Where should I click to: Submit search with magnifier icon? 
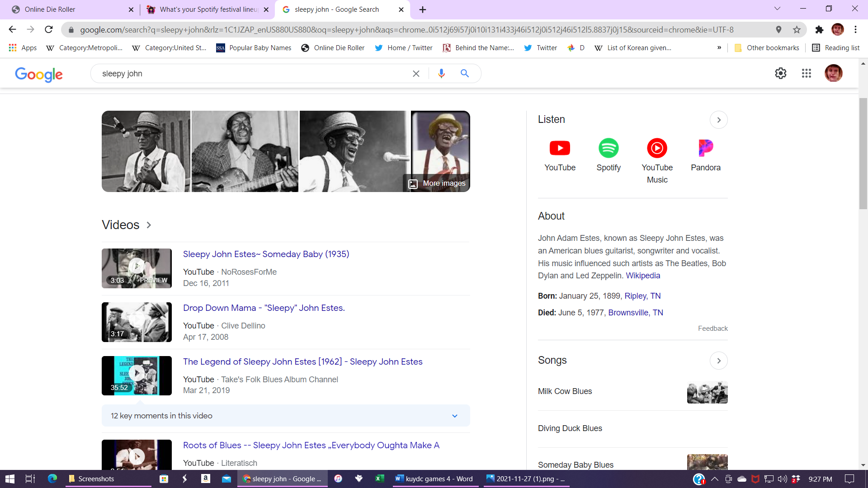tap(464, 73)
